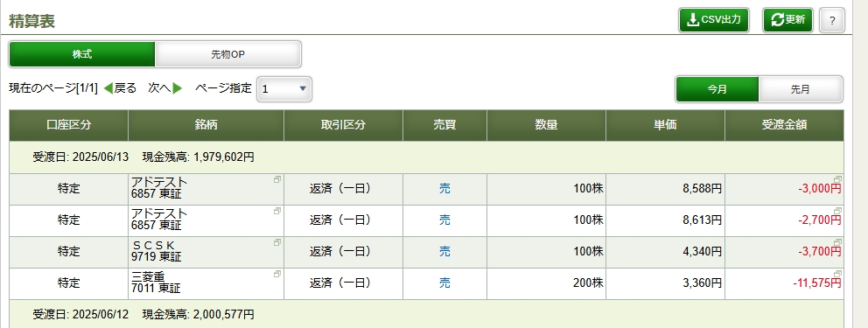Open popup icon for アドテスト 8,588円 row
The height and width of the screenshot is (328, 868).
(276, 180)
